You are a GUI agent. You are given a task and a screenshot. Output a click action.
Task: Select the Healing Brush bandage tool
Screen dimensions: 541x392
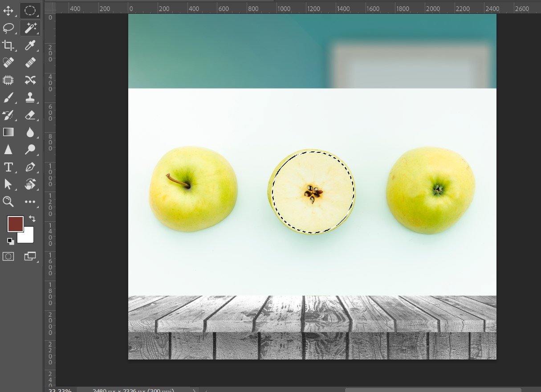tap(30, 62)
